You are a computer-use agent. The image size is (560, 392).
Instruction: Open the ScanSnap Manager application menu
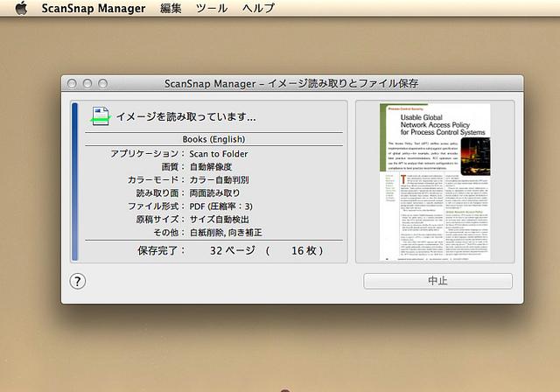coord(94,9)
